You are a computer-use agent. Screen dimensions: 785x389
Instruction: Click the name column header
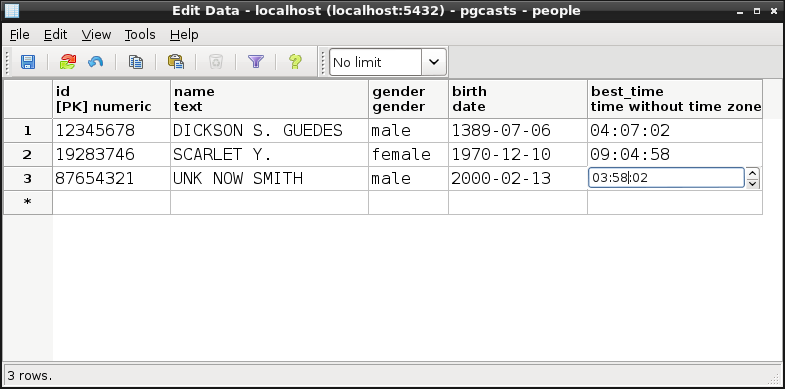(269, 99)
